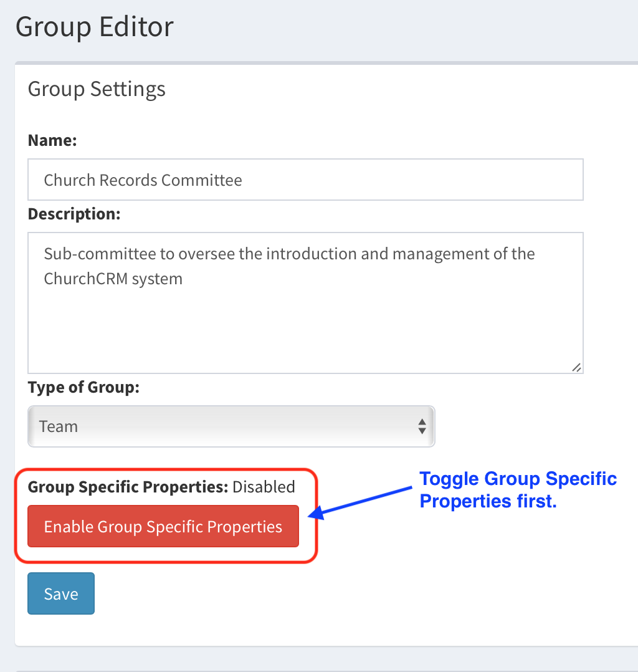This screenshot has height=672, width=638.
Task: Click the blue Save button
Action: pyautogui.click(x=60, y=593)
